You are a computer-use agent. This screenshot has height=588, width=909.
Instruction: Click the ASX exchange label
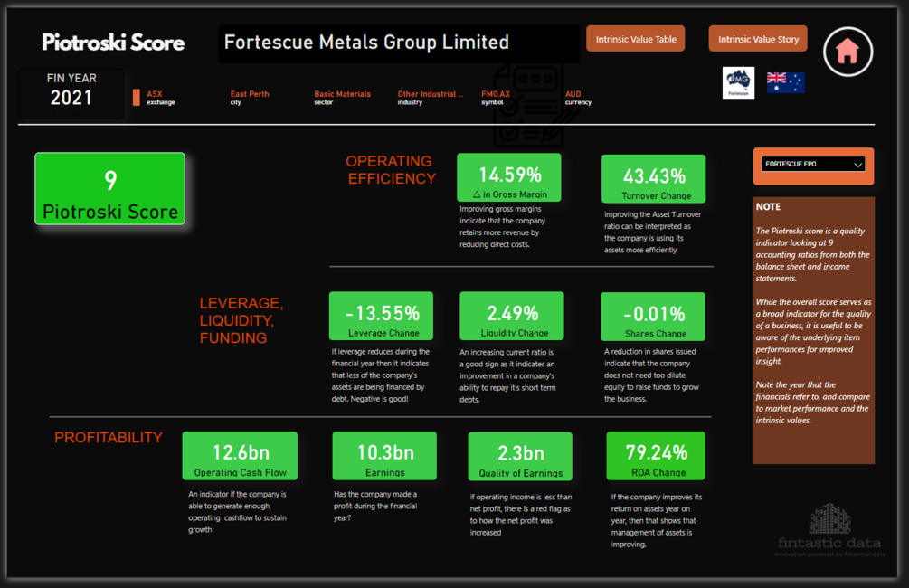[x=161, y=98]
